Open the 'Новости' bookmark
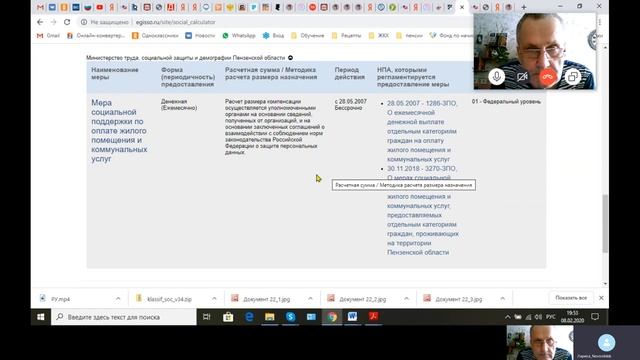 coord(200,36)
